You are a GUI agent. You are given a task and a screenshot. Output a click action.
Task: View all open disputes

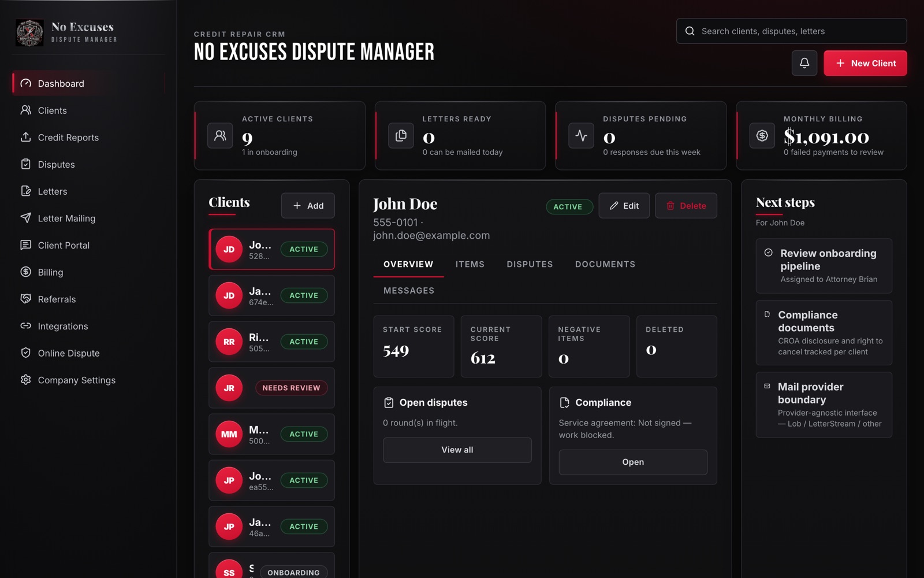point(457,450)
